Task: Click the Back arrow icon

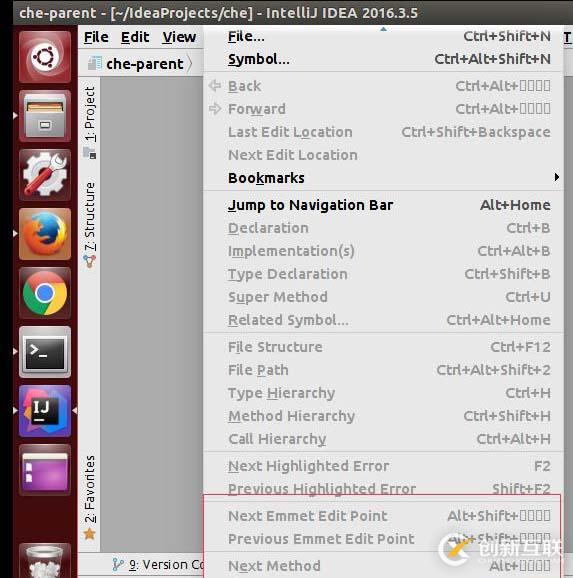Action: [x=215, y=86]
